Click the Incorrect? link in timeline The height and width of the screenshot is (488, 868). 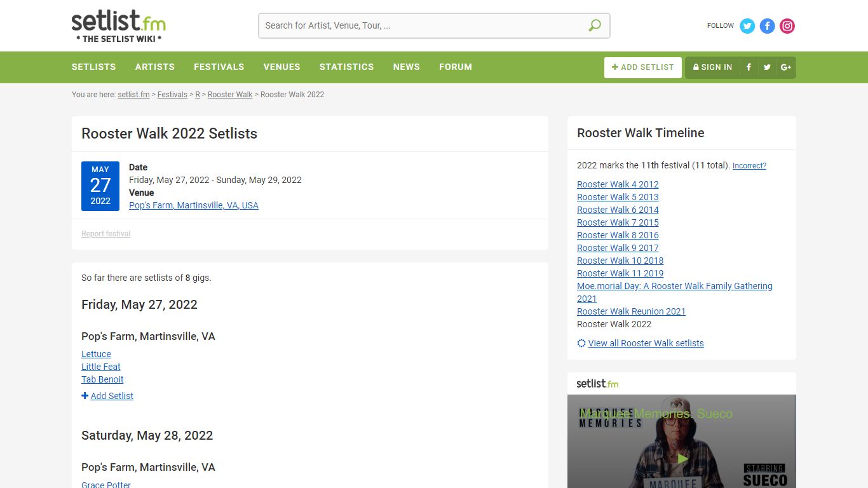[749, 166]
